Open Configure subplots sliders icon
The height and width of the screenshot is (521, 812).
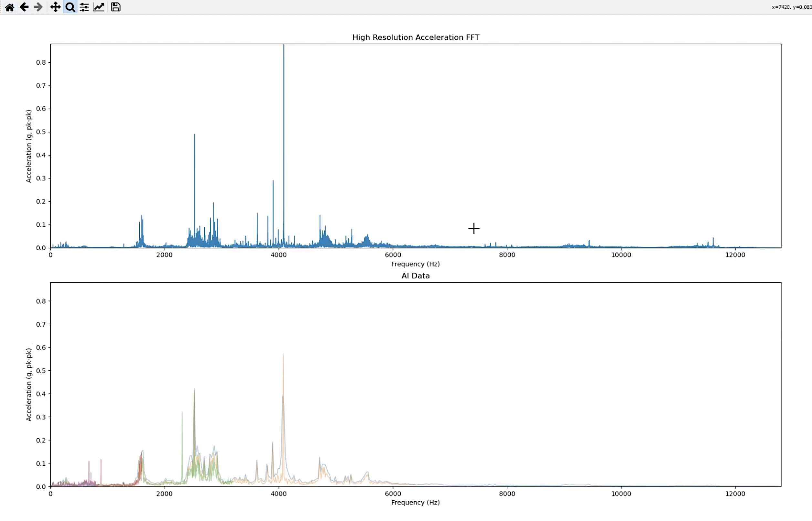click(x=84, y=7)
